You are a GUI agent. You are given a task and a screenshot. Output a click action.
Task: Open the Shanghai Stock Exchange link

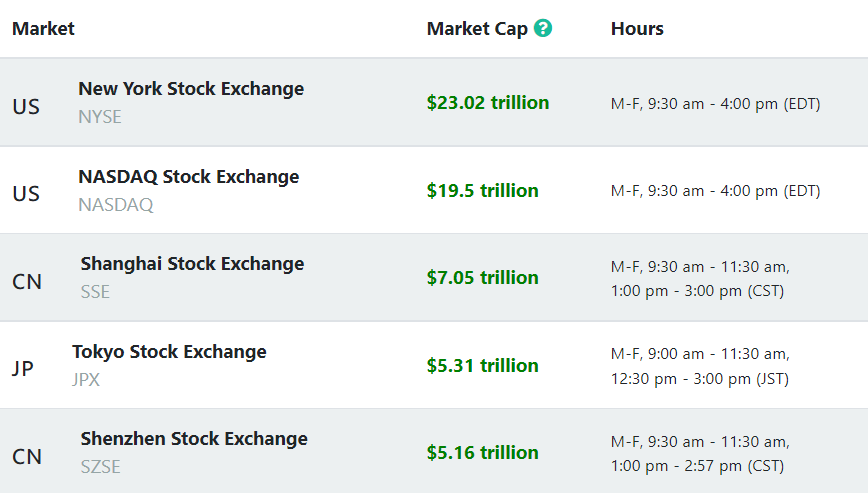click(192, 263)
